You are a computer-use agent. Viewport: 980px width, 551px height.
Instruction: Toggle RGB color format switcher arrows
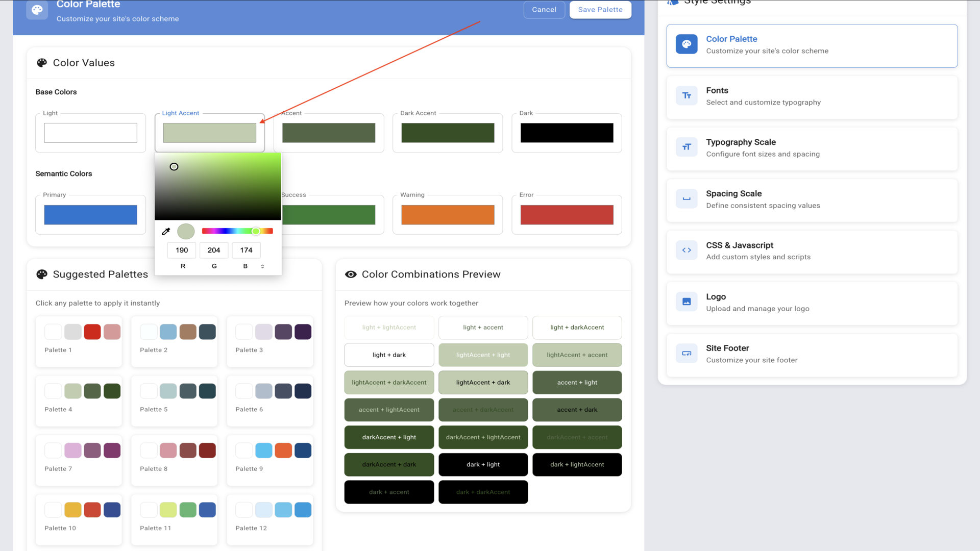[262, 266]
